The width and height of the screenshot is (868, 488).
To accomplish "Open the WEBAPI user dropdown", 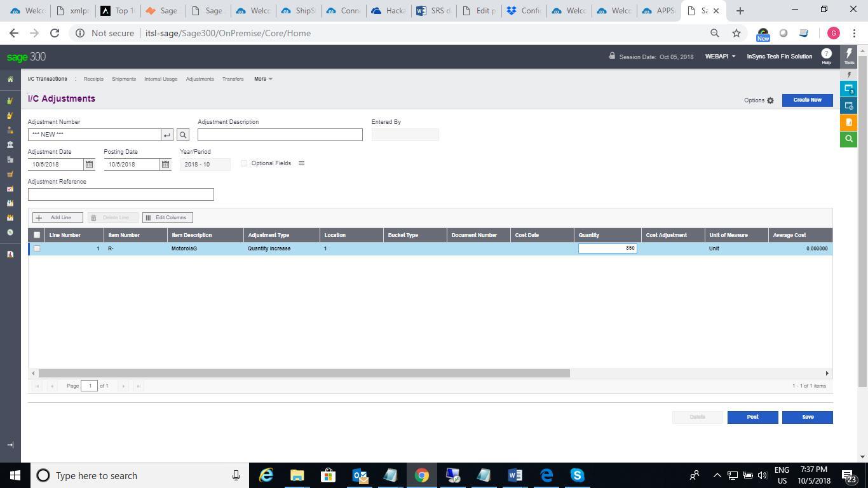I will 719,57.
